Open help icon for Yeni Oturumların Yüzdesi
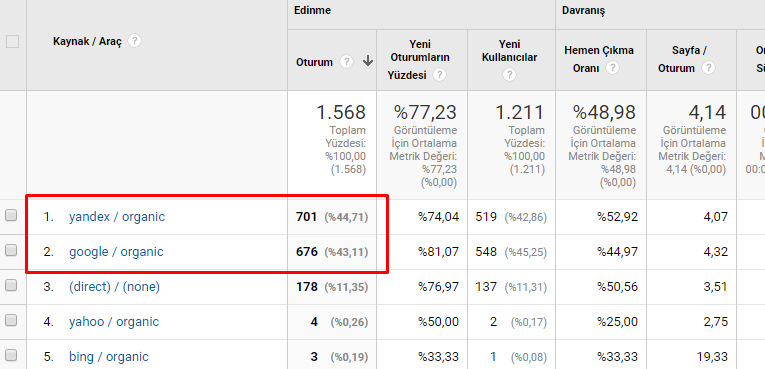 (440, 75)
